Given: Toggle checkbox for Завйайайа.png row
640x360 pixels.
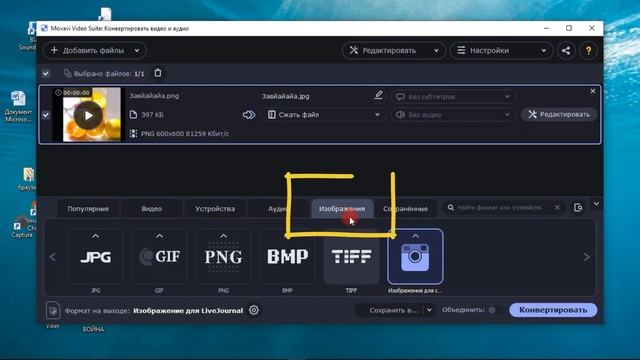Looking at the screenshot, I should tap(46, 115).
